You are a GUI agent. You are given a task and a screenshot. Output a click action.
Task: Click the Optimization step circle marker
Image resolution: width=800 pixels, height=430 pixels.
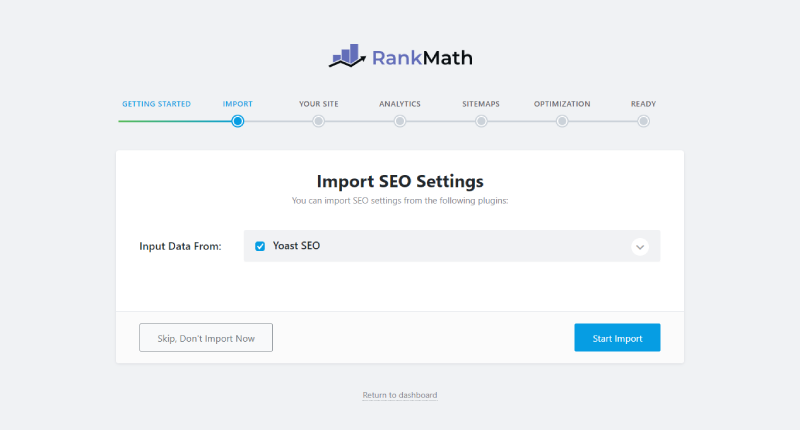[x=562, y=121]
